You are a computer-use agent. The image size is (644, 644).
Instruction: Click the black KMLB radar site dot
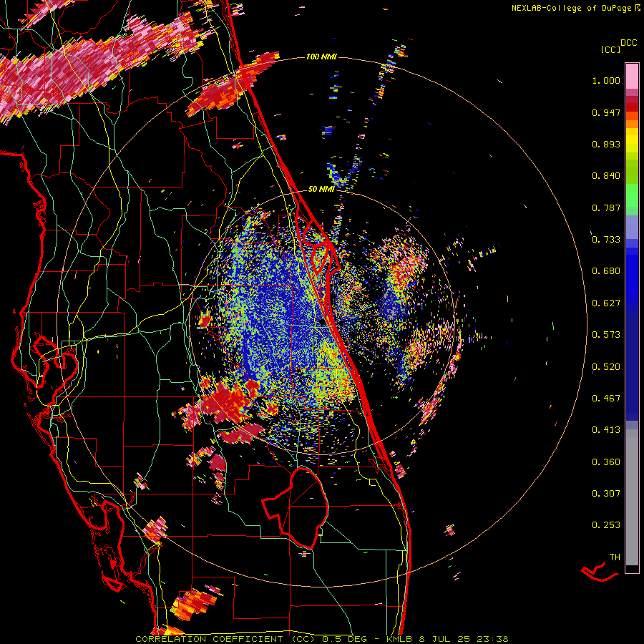(x=322, y=323)
